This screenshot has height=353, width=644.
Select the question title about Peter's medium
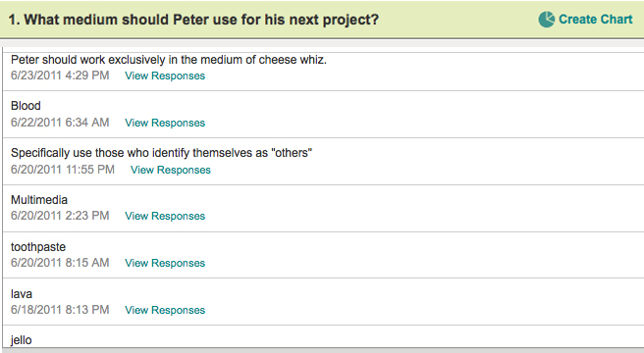(x=193, y=20)
